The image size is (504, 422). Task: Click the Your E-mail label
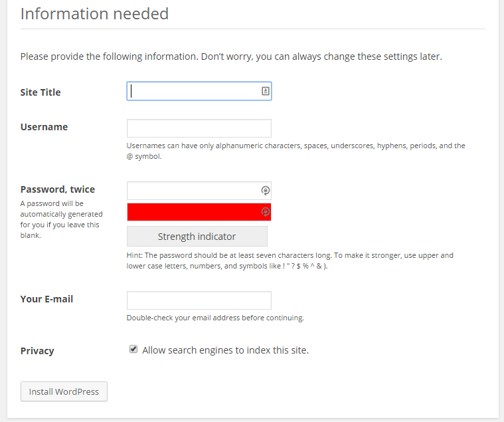[x=46, y=299]
